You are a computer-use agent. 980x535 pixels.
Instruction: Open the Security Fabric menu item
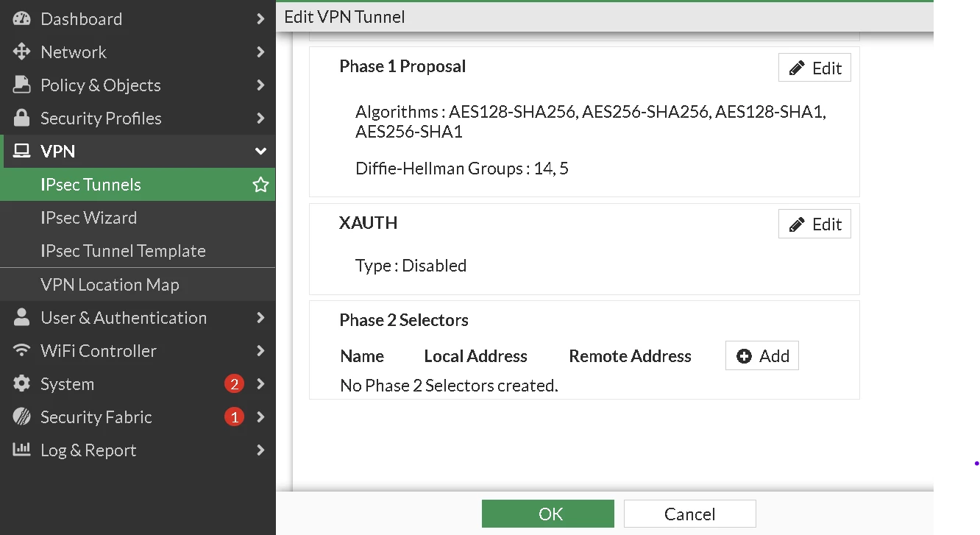(138, 417)
